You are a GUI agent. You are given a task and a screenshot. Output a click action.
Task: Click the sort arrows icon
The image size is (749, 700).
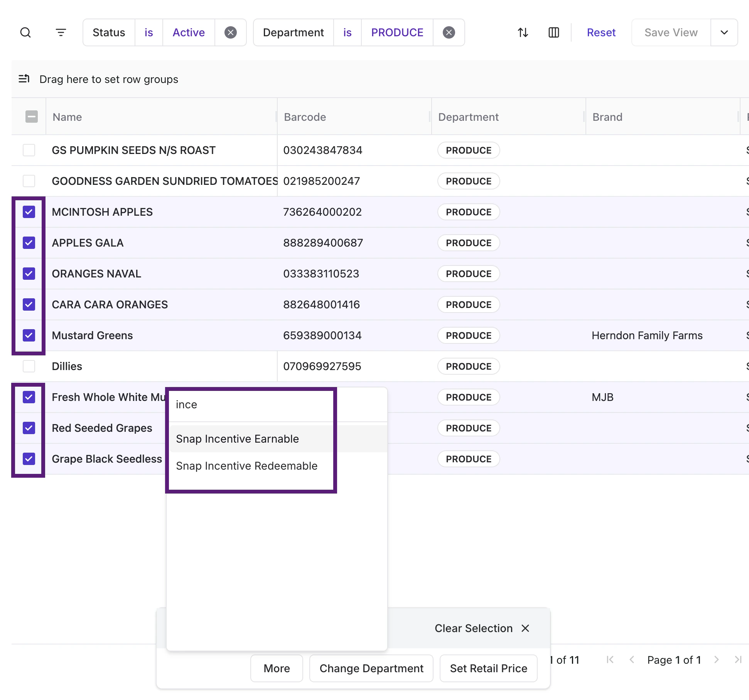tap(523, 32)
